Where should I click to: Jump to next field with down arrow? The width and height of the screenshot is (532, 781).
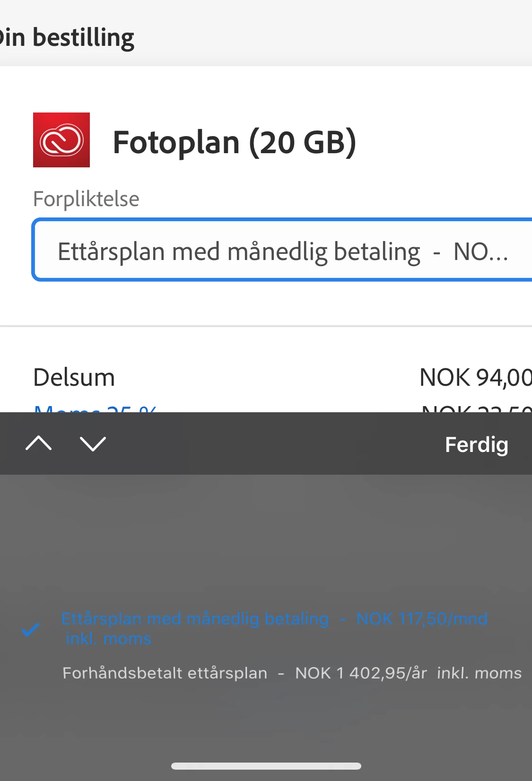[93, 443]
